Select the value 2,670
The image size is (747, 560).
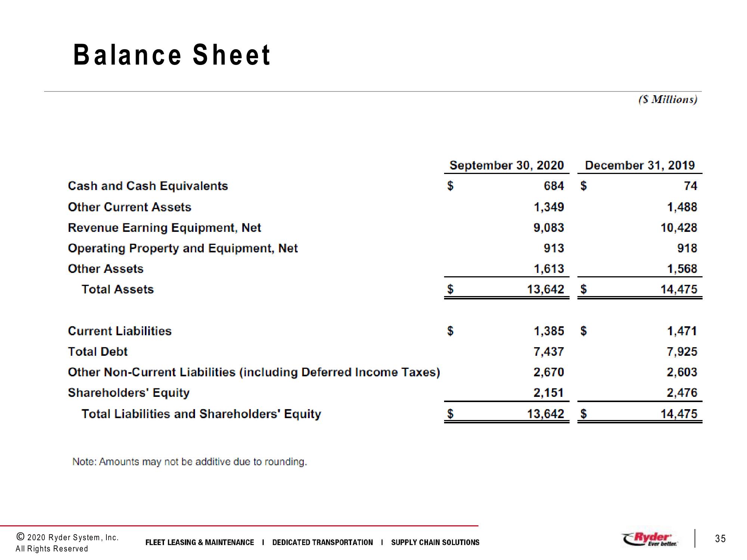pyautogui.click(x=549, y=372)
